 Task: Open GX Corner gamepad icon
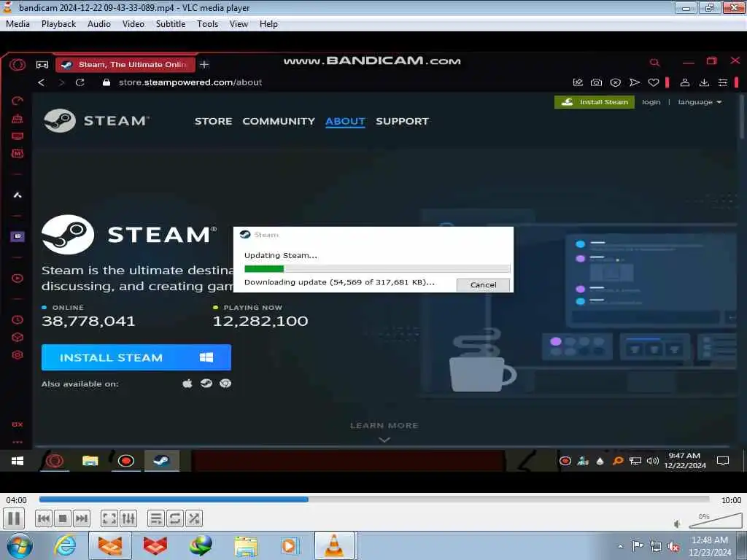click(x=42, y=64)
